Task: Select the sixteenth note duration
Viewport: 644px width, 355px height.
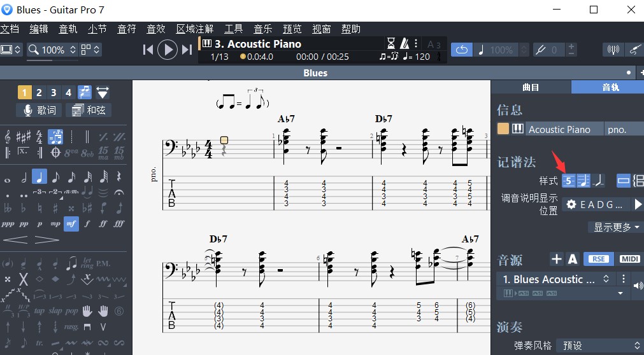Action: 71,177
